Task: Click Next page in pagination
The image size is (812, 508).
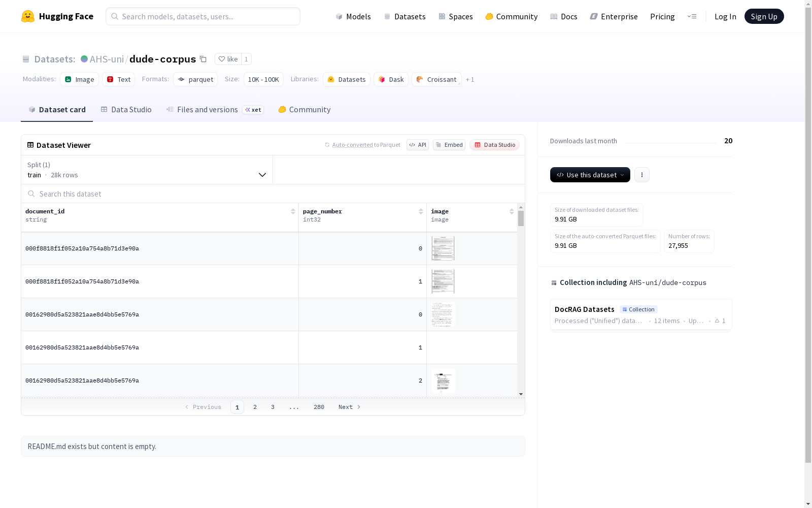Action: click(350, 407)
